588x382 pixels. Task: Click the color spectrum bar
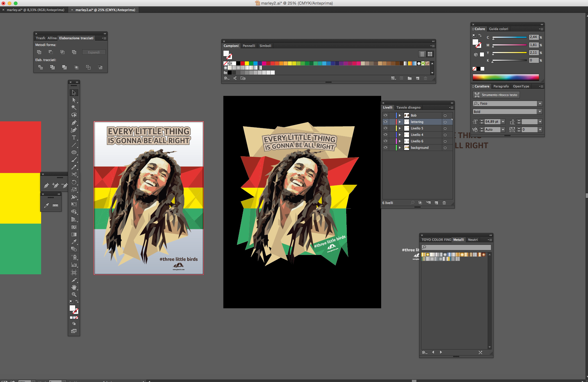click(505, 77)
